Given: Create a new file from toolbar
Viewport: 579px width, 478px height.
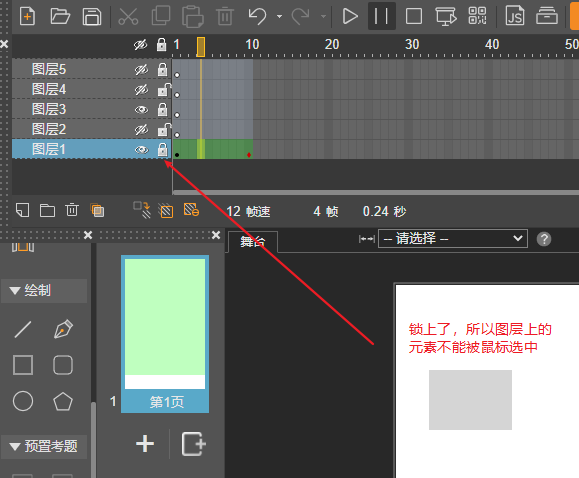Looking at the screenshot, I should click(x=28, y=16).
